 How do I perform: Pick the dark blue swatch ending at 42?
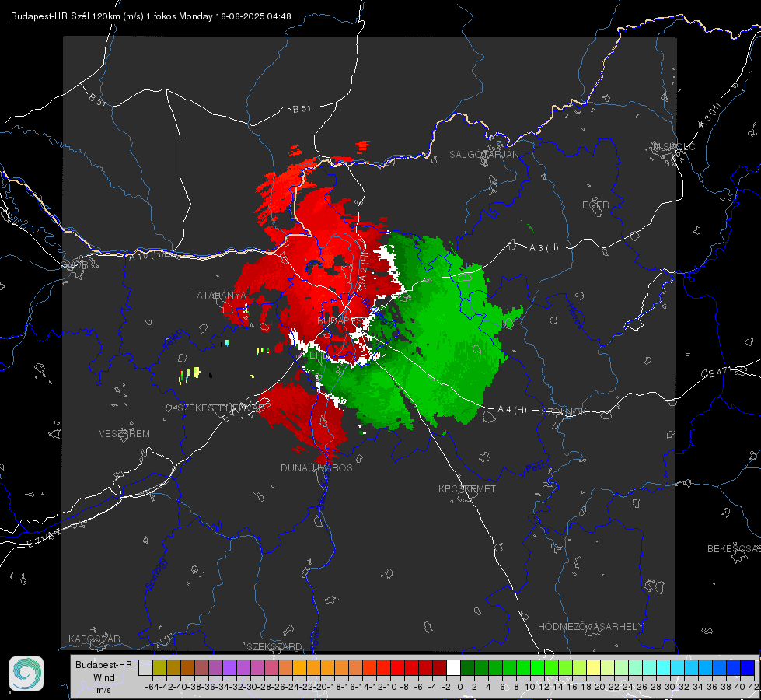click(748, 667)
